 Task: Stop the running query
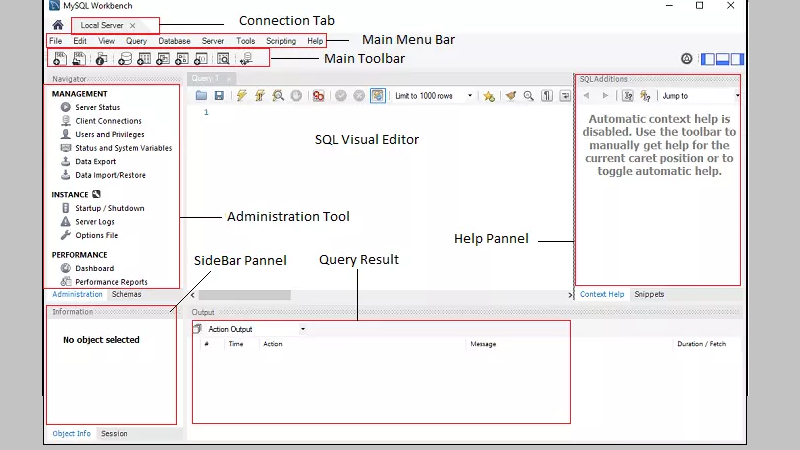click(296, 95)
